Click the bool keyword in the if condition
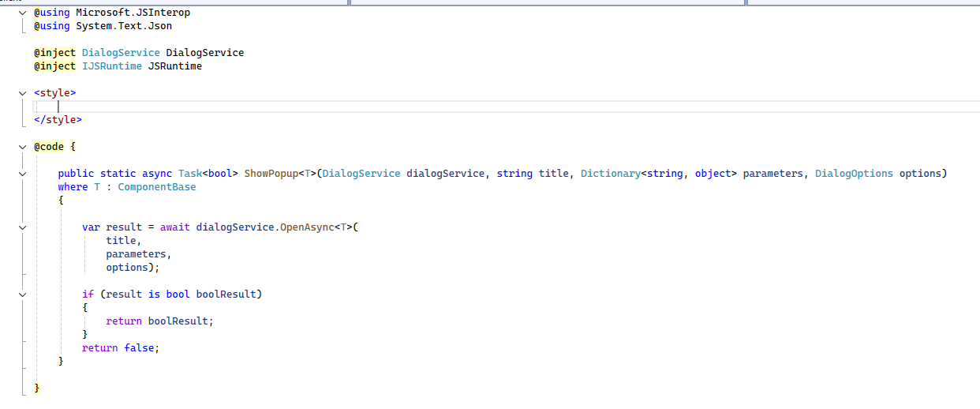Screen dimensions: 980x409 (178, 295)
